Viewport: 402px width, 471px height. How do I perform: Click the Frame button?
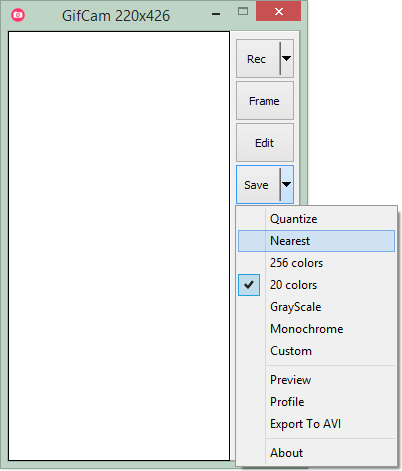[265, 101]
